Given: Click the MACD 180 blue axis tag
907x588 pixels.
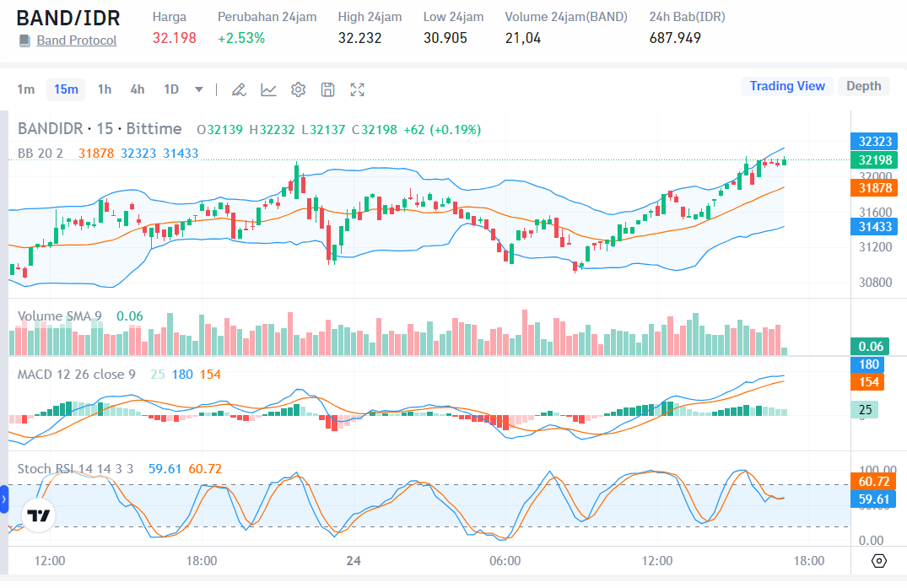Looking at the screenshot, I should pos(867,364).
